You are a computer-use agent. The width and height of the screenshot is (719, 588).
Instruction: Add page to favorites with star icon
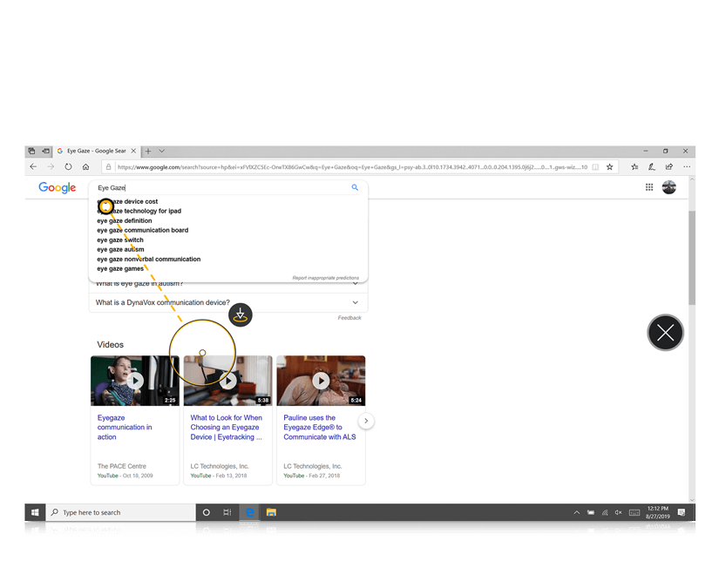610,166
